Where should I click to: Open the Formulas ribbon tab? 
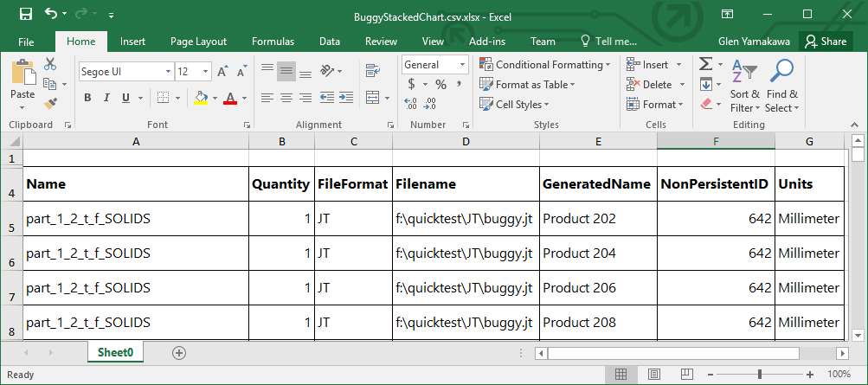click(273, 42)
